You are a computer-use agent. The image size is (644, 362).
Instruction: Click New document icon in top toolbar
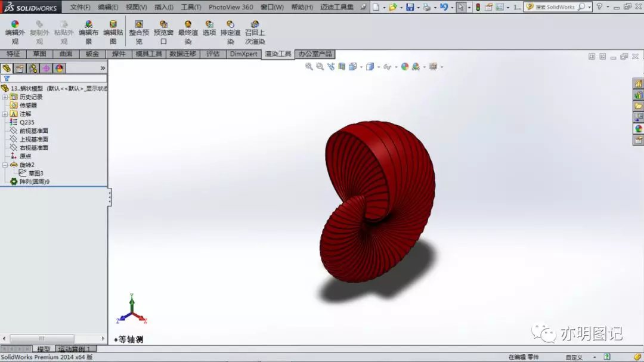click(x=376, y=7)
